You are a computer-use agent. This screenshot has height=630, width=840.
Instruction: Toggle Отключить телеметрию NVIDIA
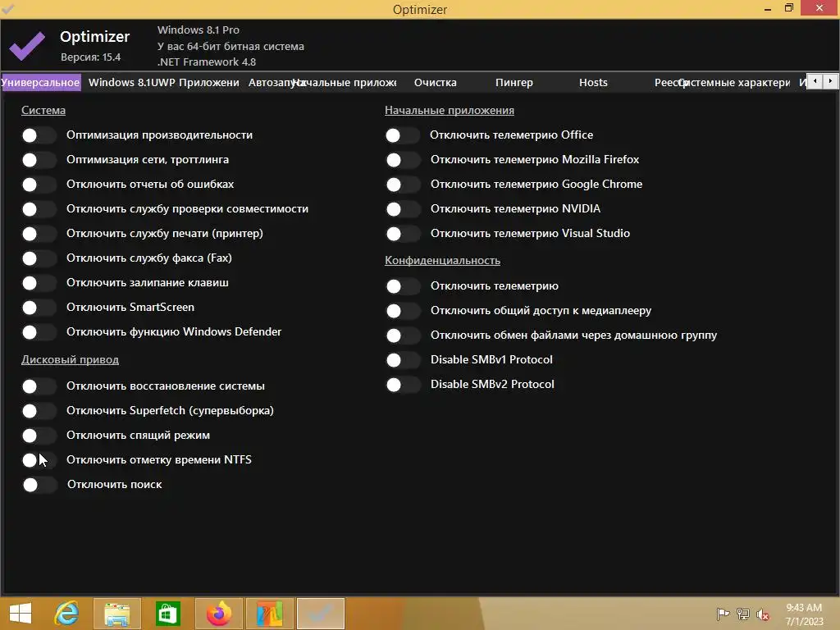coord(403,209)
